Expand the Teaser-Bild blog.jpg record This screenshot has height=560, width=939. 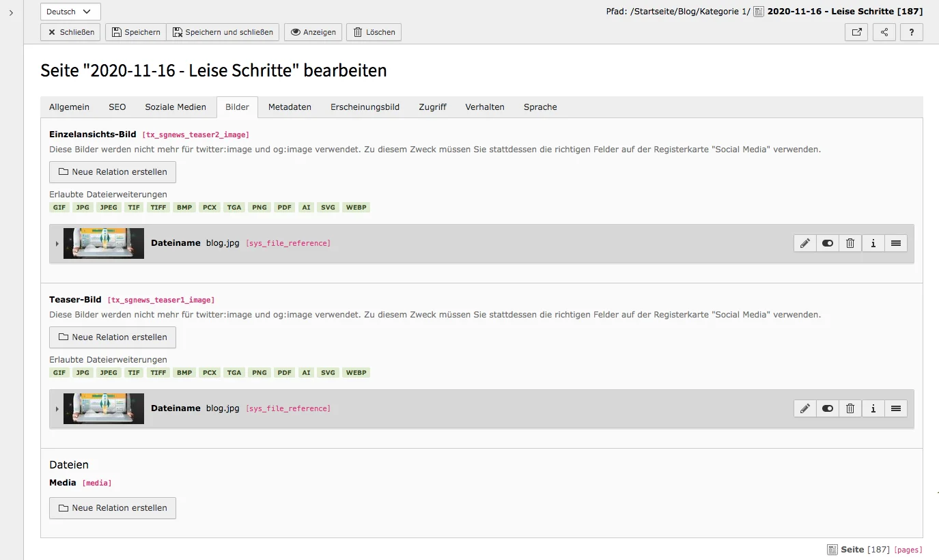click(57, 409)
